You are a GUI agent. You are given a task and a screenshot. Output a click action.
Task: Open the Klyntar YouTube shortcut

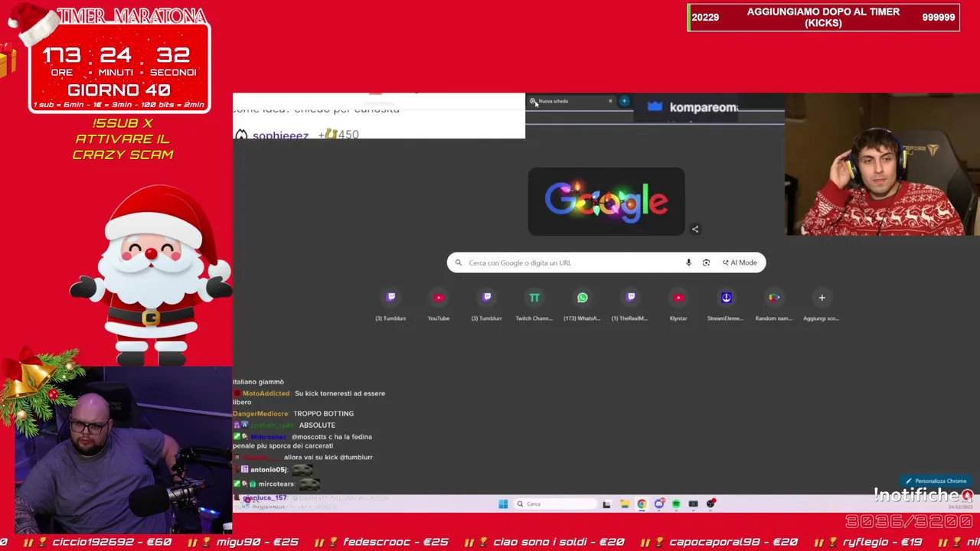click(x=678, y=304)
